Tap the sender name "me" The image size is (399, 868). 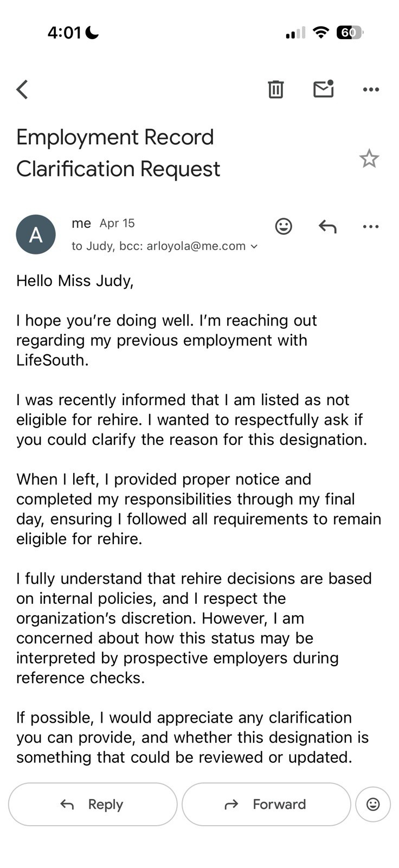coord(81,223)
